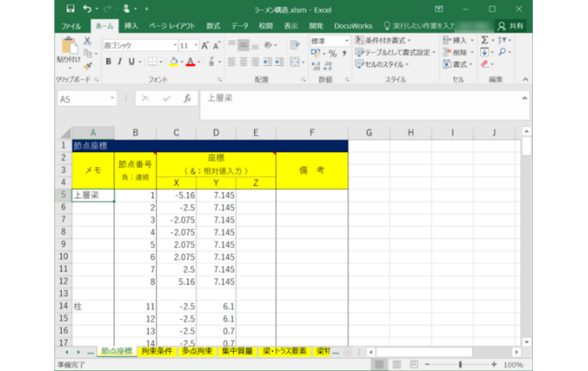Toggle Bold formatting
Viewport: 588px width, 371px height.
[x=109, y=62]
